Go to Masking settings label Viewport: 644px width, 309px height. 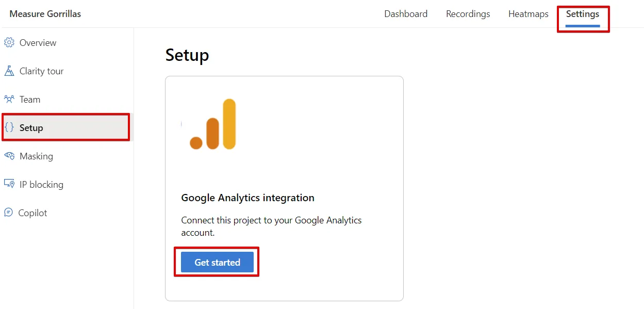(36, 156)
